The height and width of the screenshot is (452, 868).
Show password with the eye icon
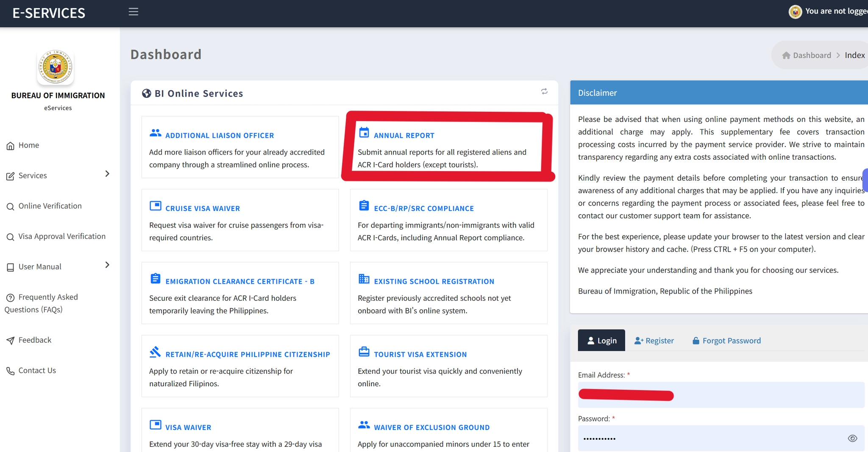click(x=853, y=438)
